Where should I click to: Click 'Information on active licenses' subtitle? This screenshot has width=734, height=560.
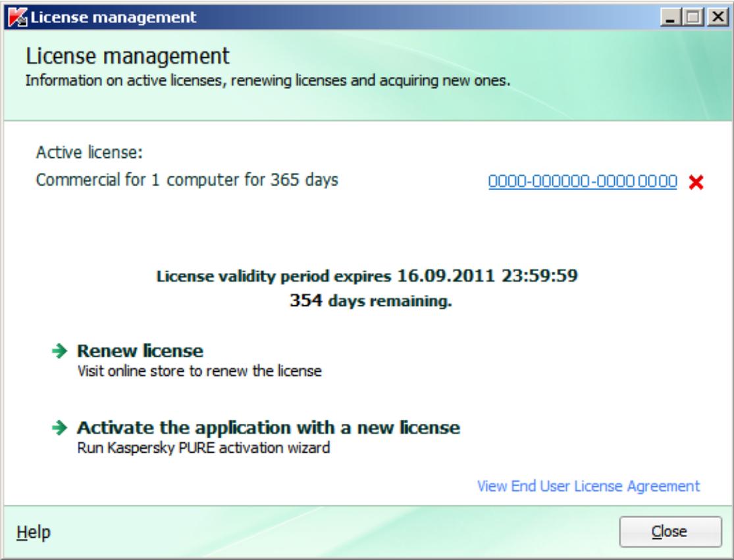267,80
